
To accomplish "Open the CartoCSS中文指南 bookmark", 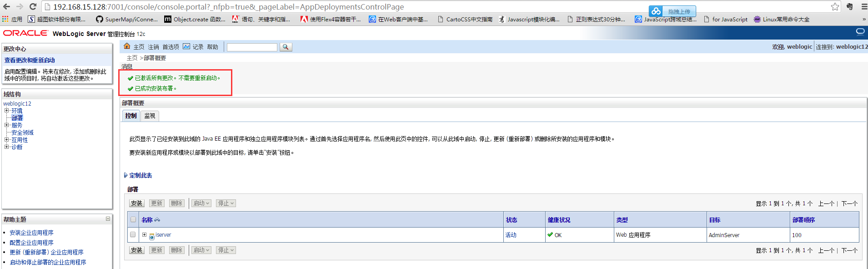I will (x=465, y=19).
